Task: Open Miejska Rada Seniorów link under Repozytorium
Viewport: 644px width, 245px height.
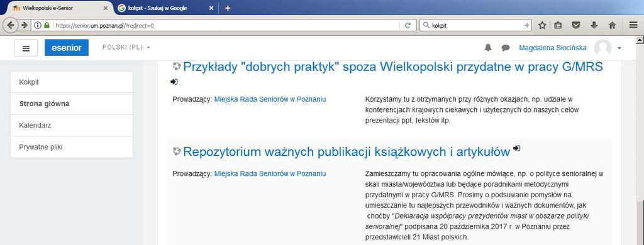Action: tap(270, 173)
